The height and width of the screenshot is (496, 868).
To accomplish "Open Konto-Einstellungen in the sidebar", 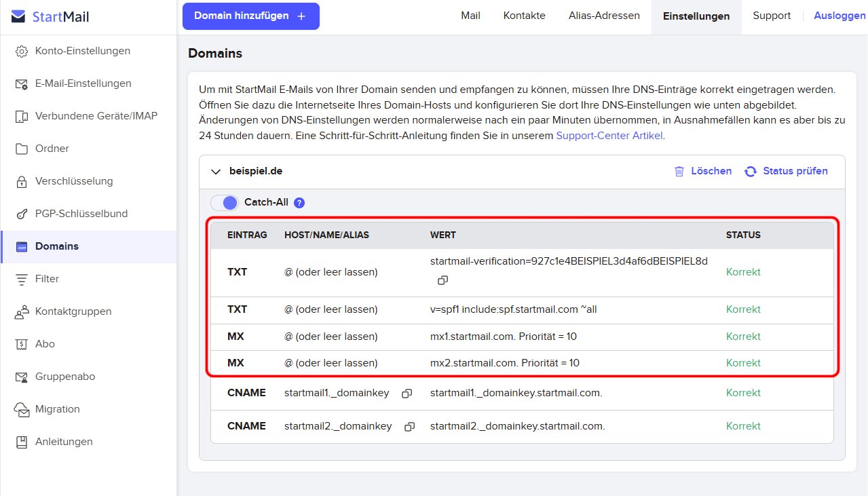I will tap(88, 51).
